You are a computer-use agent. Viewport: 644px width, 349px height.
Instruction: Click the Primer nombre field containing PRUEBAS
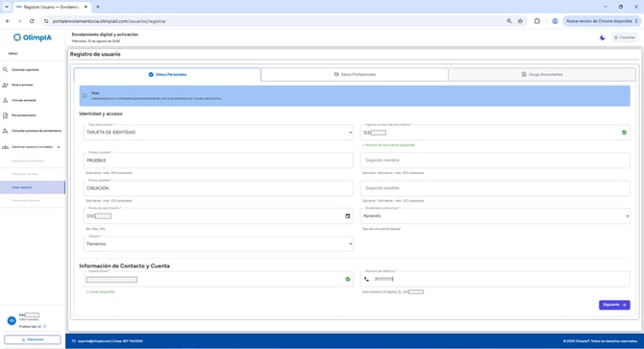(218, 161)
